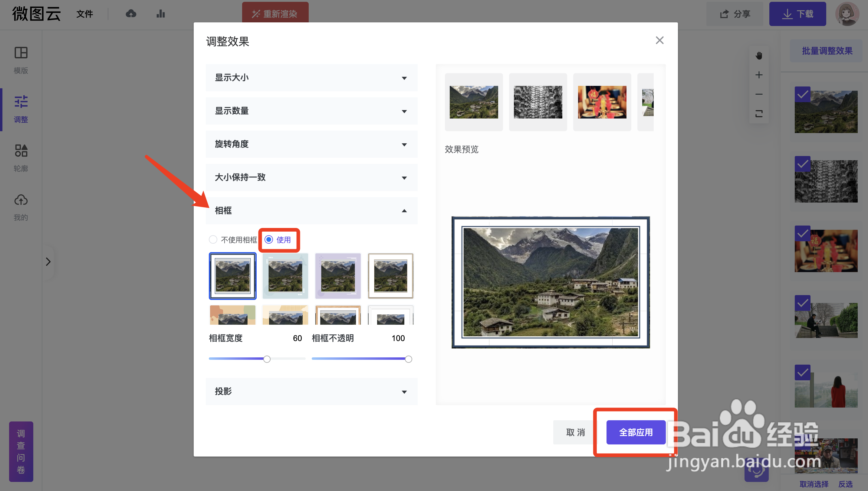Select the 使用 radio button
The height and width of the screenshot is (491, 868).
(x=269, y=240)
